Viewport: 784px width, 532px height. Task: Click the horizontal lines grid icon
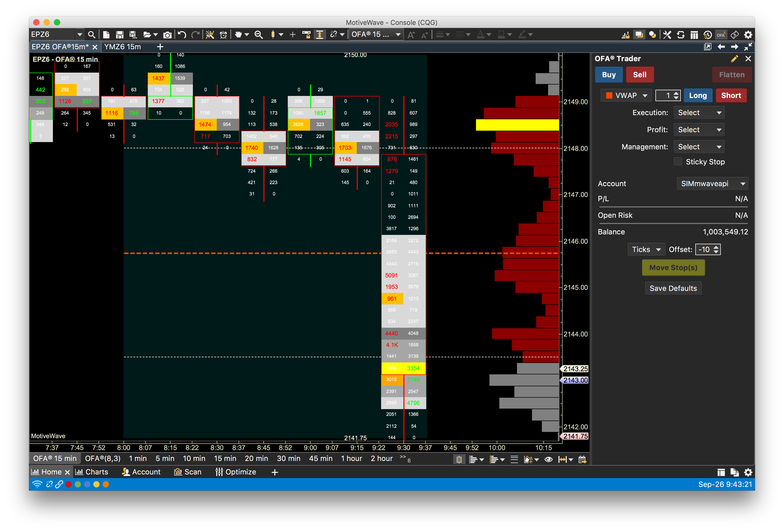tap(514, 459)
